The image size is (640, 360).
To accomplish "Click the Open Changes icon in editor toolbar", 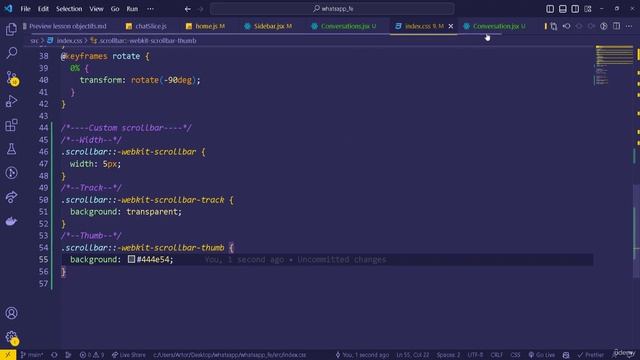I will click(x=553, y=26).
